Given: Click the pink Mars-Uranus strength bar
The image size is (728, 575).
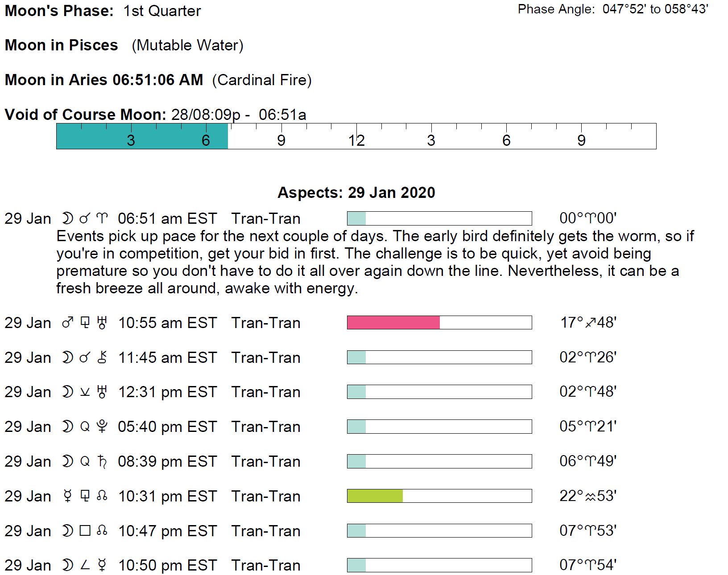Looking at the screenshot, I should point(393,322).
